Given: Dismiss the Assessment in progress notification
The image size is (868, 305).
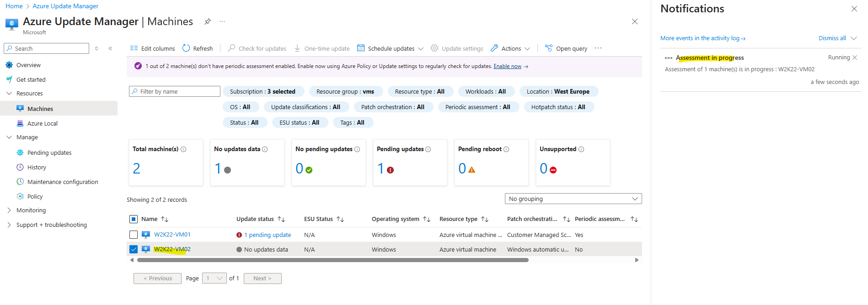Looking at the screenshot, I should (855, 58).
